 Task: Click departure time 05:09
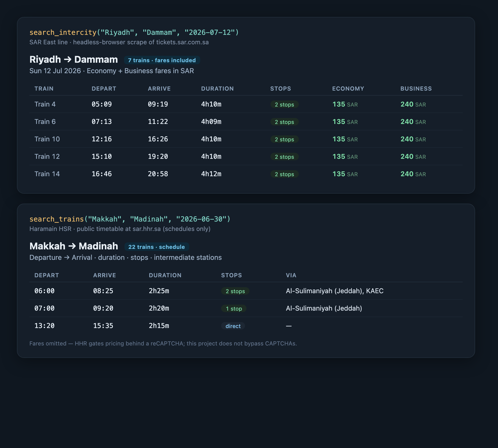[x=102, y=104]
